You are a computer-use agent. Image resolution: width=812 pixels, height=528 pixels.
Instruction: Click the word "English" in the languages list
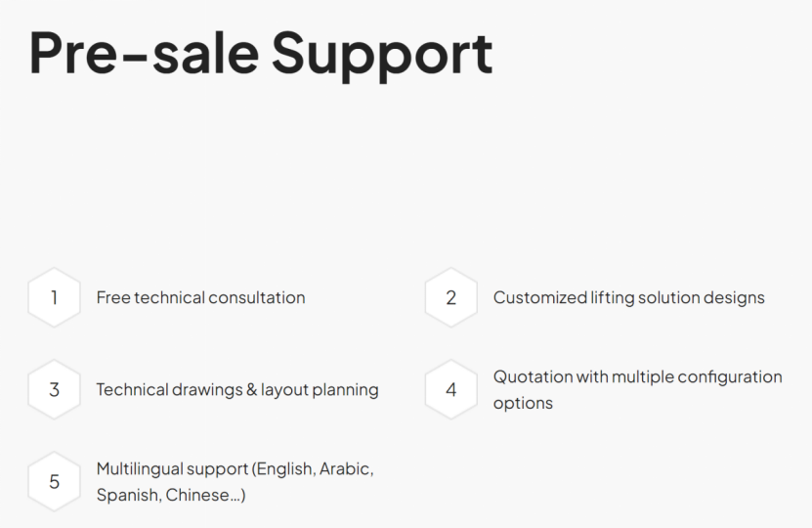click(x=285, y=468)
